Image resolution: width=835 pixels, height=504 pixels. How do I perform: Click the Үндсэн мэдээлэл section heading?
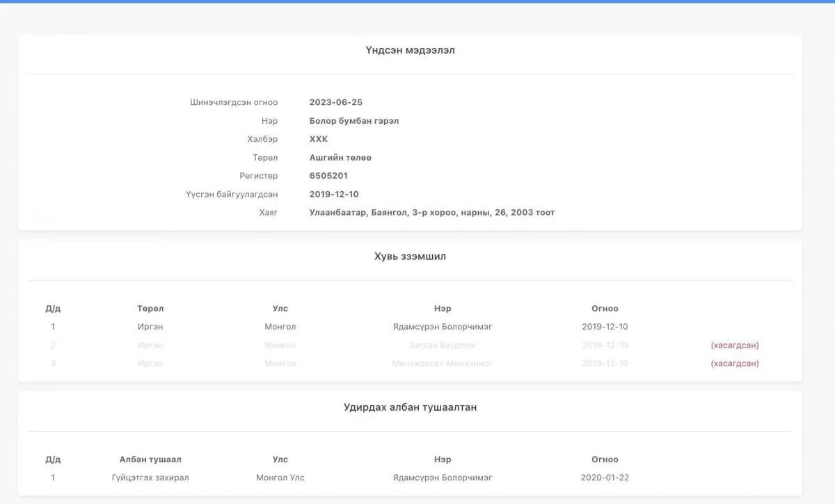pos(410,50)
